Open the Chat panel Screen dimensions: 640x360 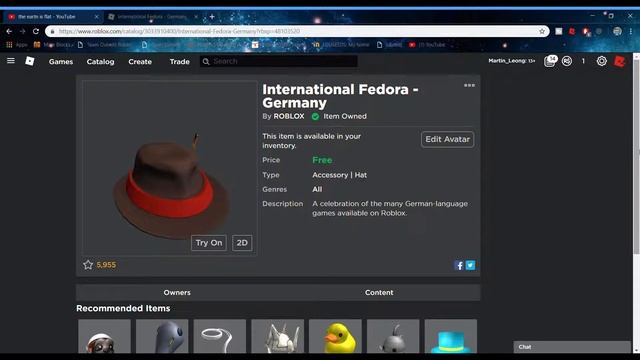click(x=572, y=347)
